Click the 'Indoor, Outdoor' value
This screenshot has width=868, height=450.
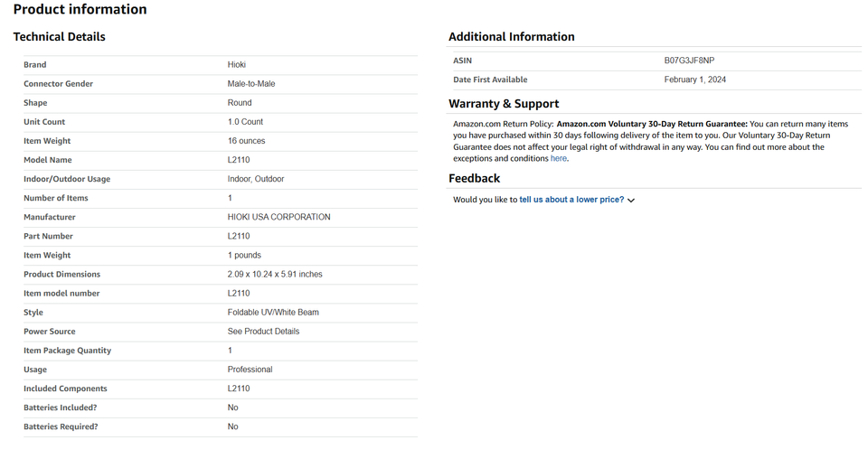(x=256, y=179)
